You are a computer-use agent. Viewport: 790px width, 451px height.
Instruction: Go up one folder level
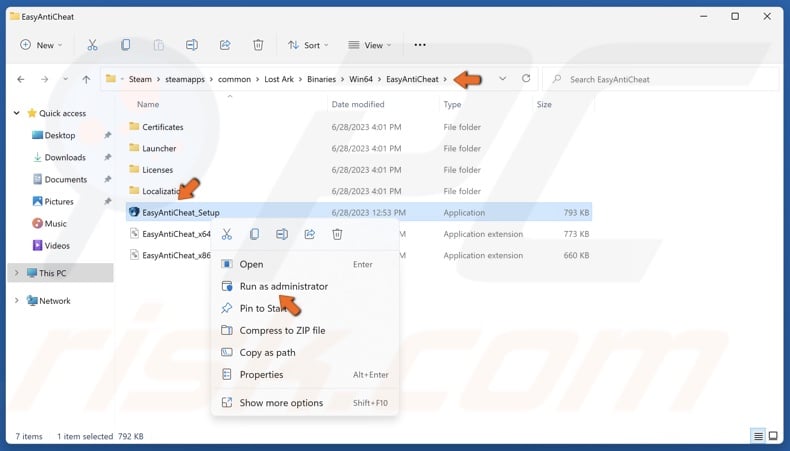pyautogui.click(x=86, y=79)
